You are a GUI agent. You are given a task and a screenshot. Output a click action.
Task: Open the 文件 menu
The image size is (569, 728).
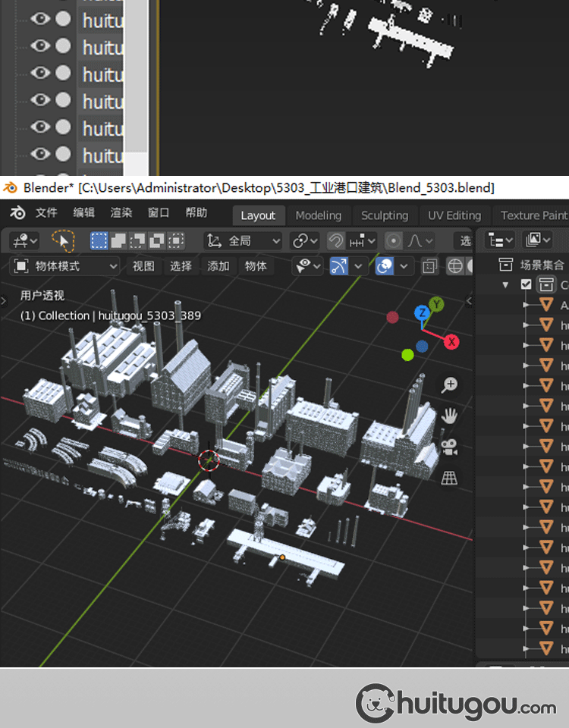(46, 213)
